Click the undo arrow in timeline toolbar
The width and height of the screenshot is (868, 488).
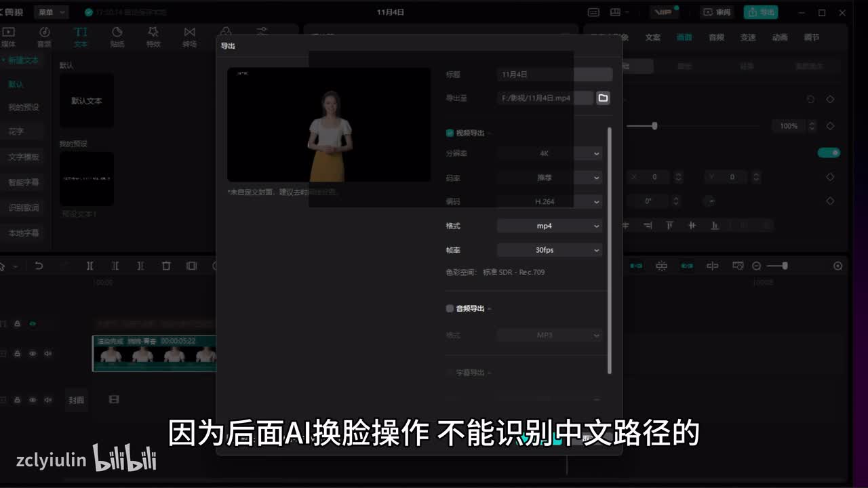pos(39,266)
